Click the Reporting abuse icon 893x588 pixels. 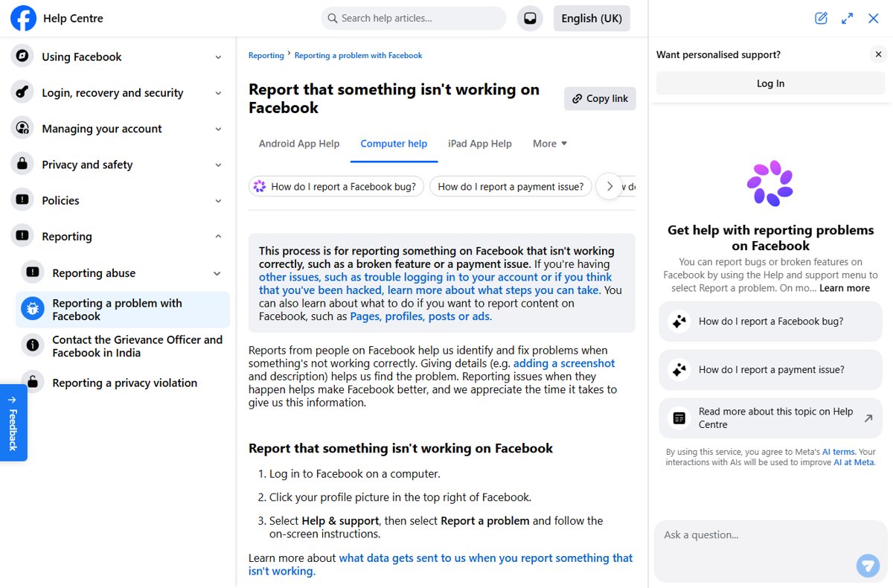(33, 272)
